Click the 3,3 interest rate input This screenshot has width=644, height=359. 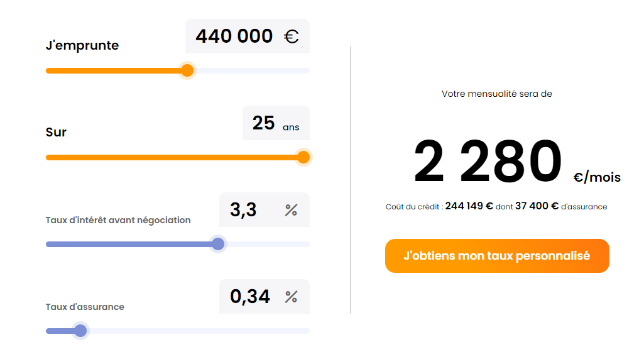[244, 210]
